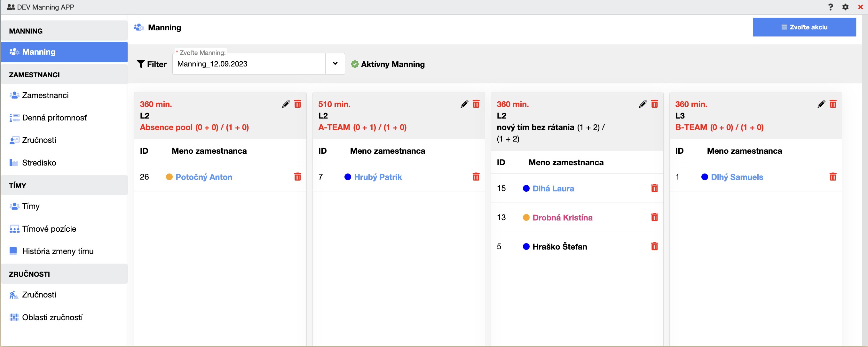Screen dimensions: 868x347
Task: Select Oblasti zručností in sidebar
Action: tap(52, 317)
